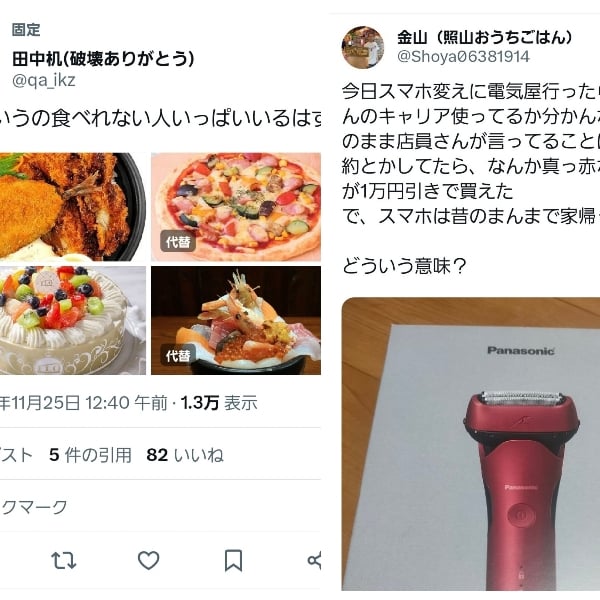This screenshot has height=600, width=600.
Task: Open the 82 いいね likes list
Action: tap(185, 455)
